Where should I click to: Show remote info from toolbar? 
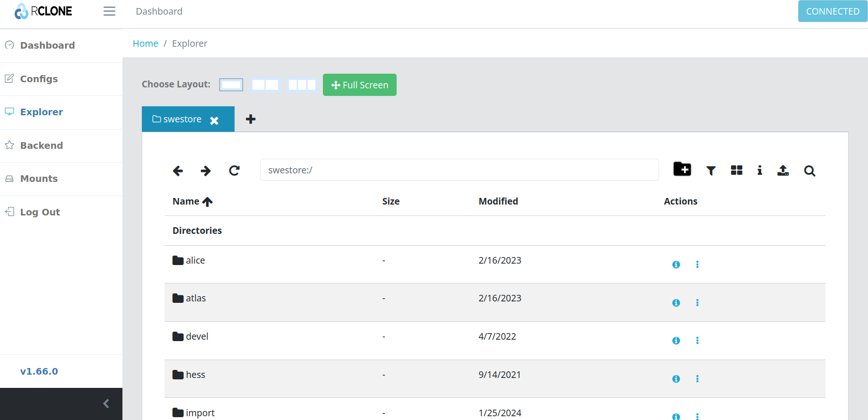[x=760, y=171]
